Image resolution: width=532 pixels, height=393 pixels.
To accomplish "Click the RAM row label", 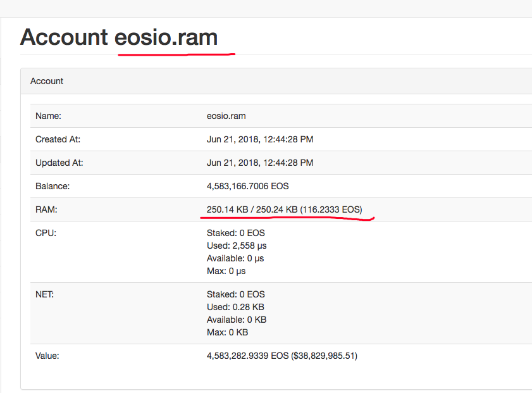I will pos(46,209).
